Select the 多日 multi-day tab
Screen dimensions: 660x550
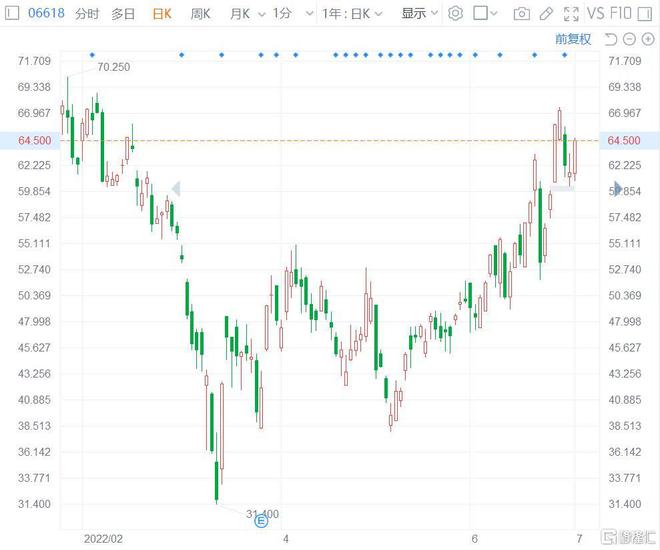tap(123, 14)
